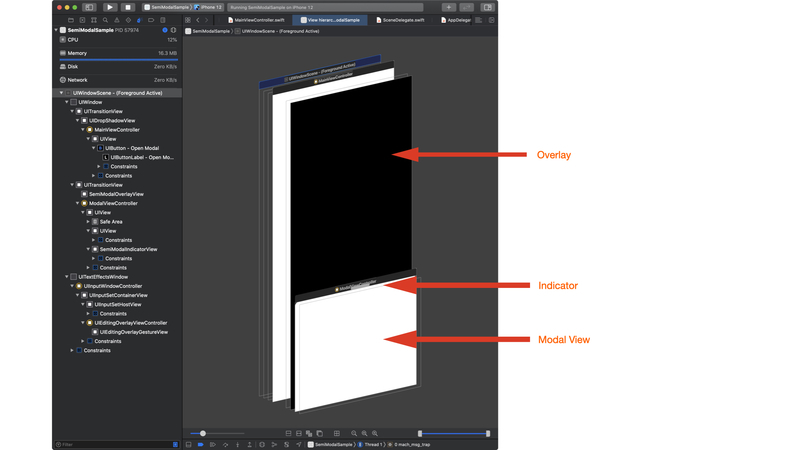Collapse the MainViewController node
This screenshot has width=800, height=450.
tap(83, 130)
